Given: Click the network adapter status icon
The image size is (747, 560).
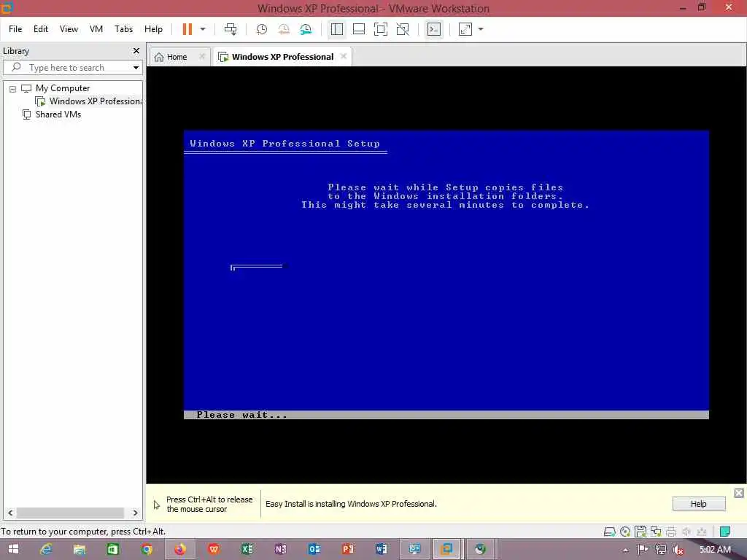Looking at the screenshot, I should click(x=656, y=532).
